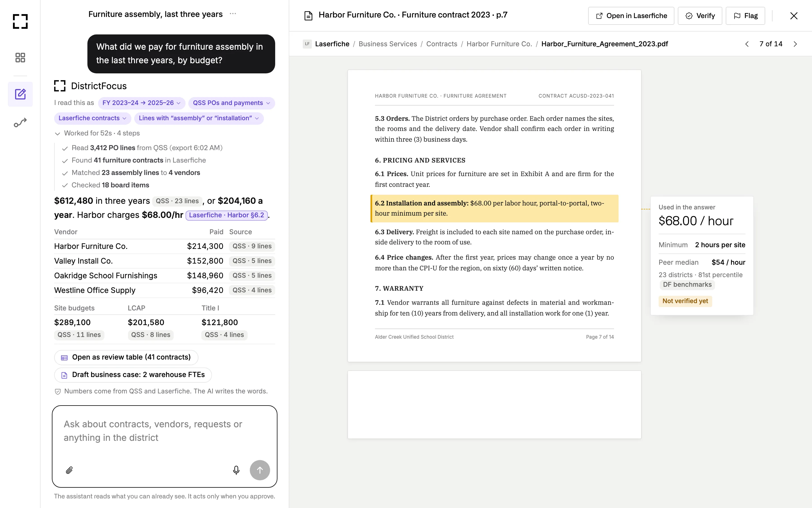812x508 pixels.
Task: Open the QSS POs and payments dropdown
Action: 231,103
